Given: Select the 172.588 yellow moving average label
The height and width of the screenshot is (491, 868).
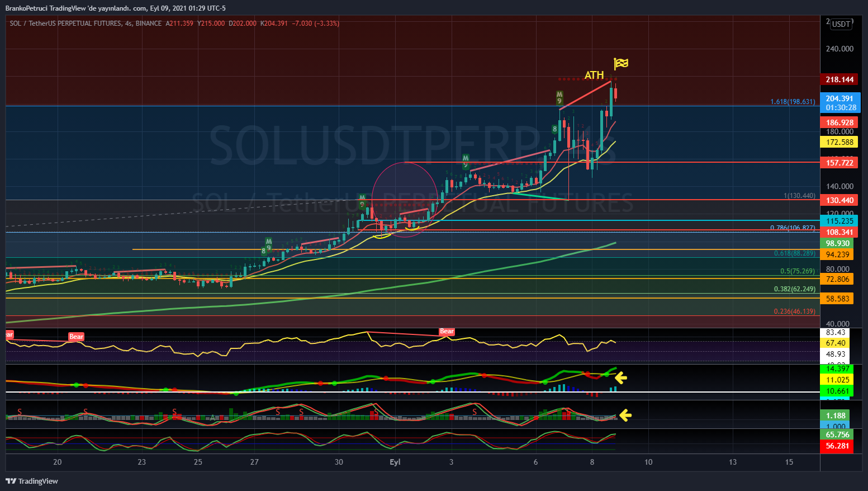Looking at the screenshot, I should click(839, 142).
